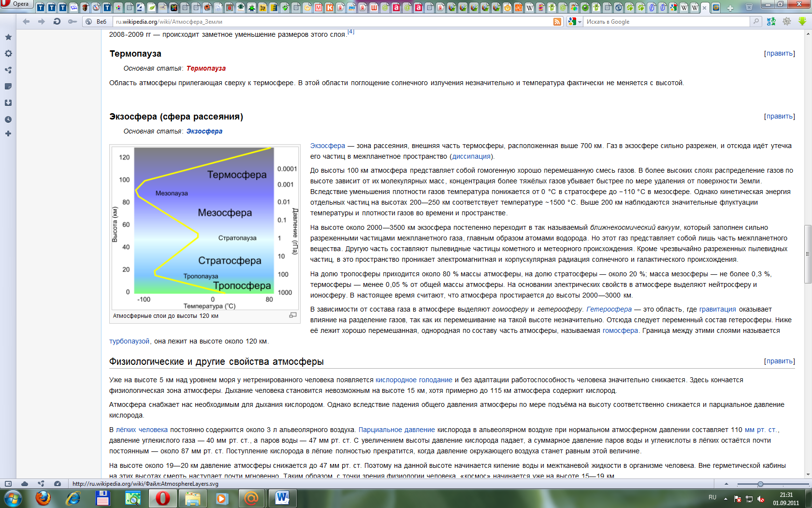This screenshot has width=812, height=508.
Task: Enlarge the image with the magnify icon
Action: point(293,315)
